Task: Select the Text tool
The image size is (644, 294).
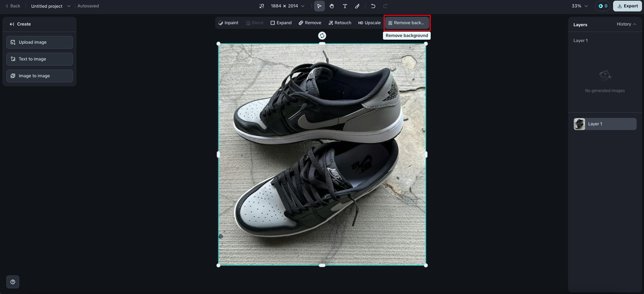Action: coord(345,6)
